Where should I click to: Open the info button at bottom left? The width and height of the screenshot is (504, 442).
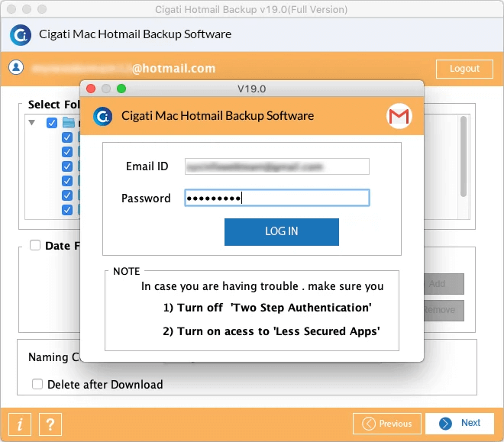[20, 424]
